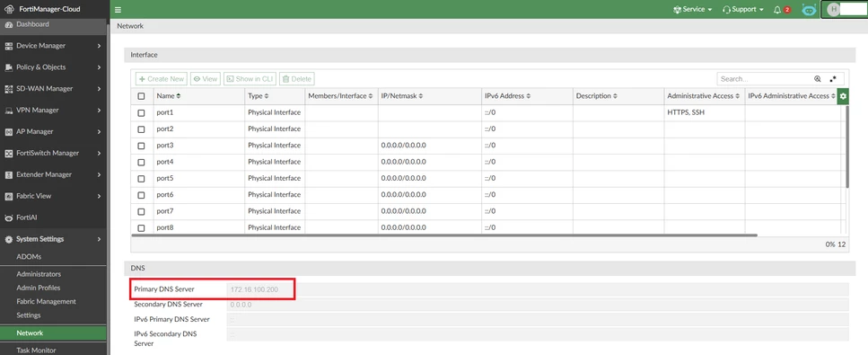
Task: Click the Create New button
Action: pos(161,79)
